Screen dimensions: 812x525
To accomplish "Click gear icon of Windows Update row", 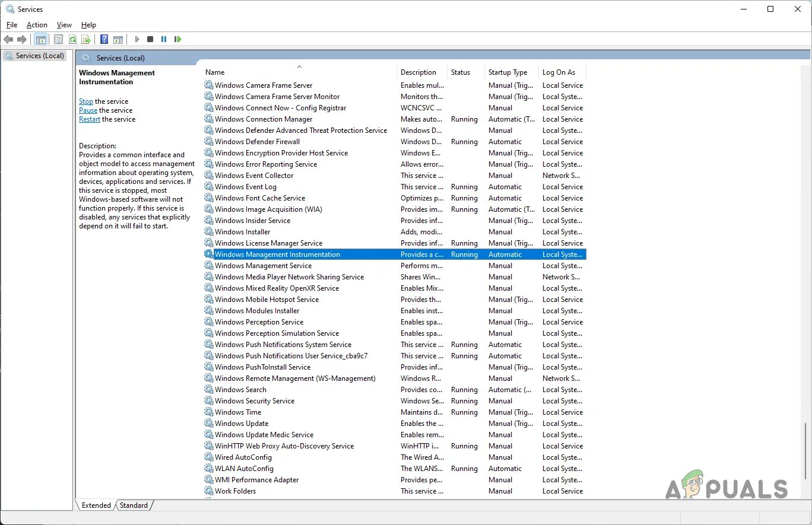I will (x=209, y=424).
